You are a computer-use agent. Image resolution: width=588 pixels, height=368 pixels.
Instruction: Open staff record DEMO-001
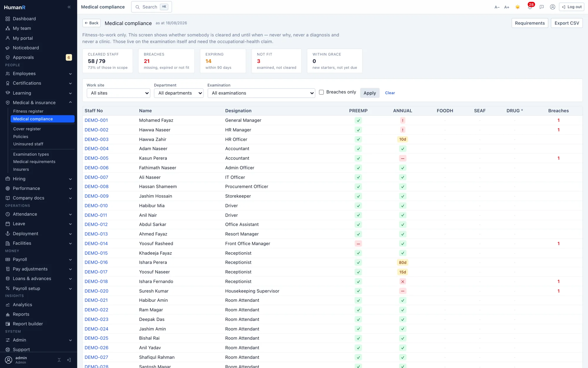coord(96,120)
